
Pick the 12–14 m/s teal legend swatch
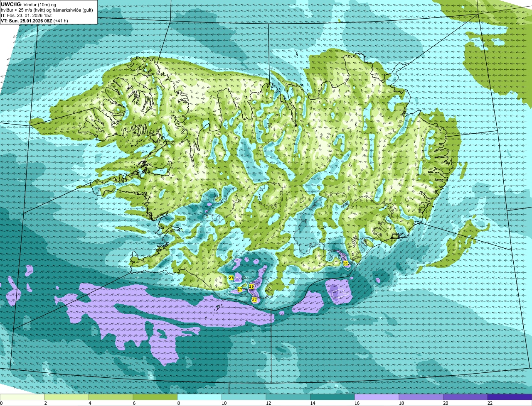(x=288, y=397)
